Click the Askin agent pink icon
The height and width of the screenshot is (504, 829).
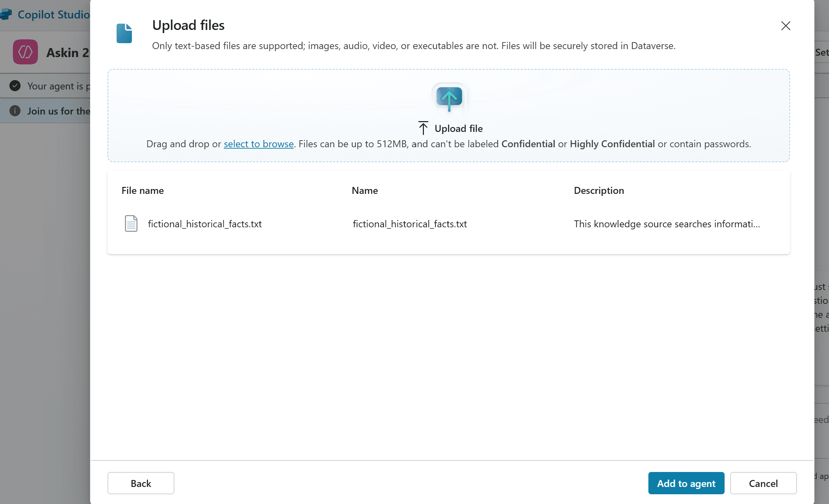25,52
